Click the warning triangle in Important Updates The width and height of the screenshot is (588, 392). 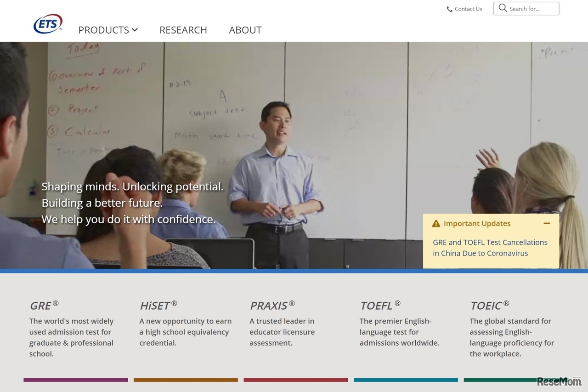coord(435,223)
